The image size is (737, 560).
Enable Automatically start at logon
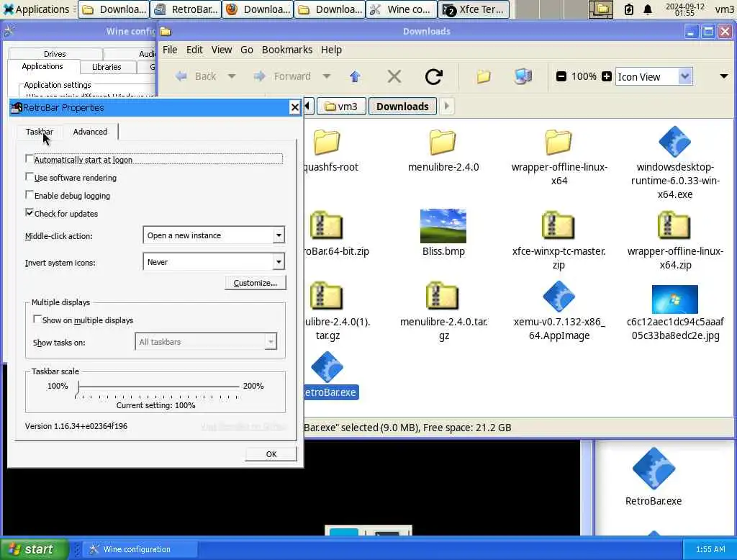click(x=29, y=159)
